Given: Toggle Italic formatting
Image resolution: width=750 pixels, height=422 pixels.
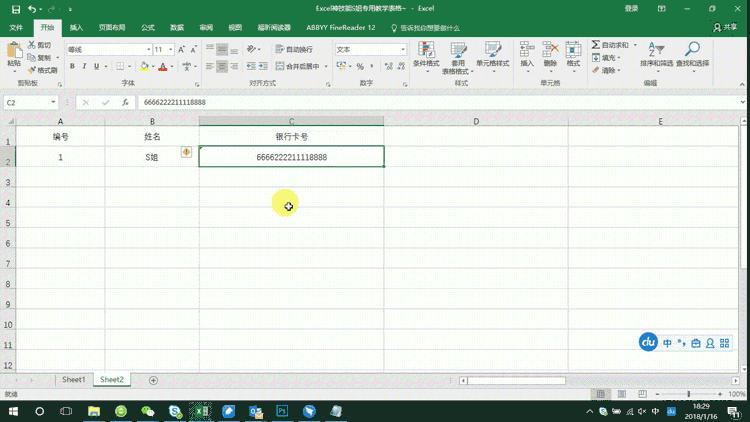Looking at the screenshot, I should (84, 66).
